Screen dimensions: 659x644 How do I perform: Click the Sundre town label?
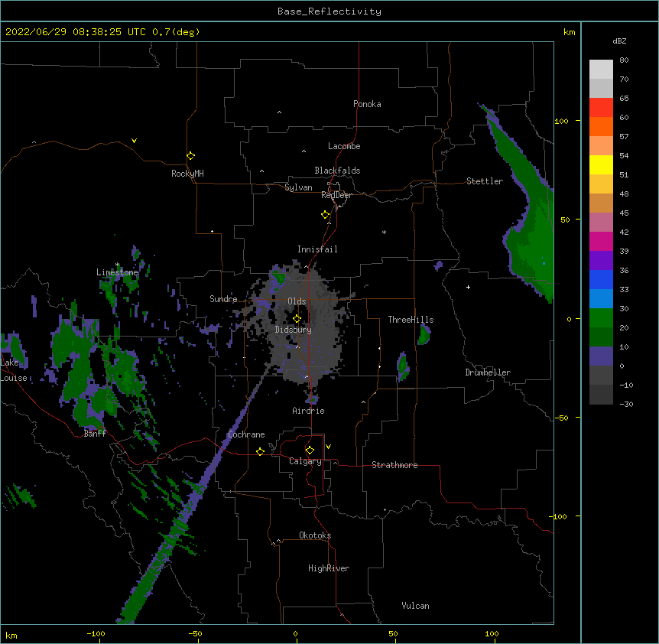click(x=223, y=299)
